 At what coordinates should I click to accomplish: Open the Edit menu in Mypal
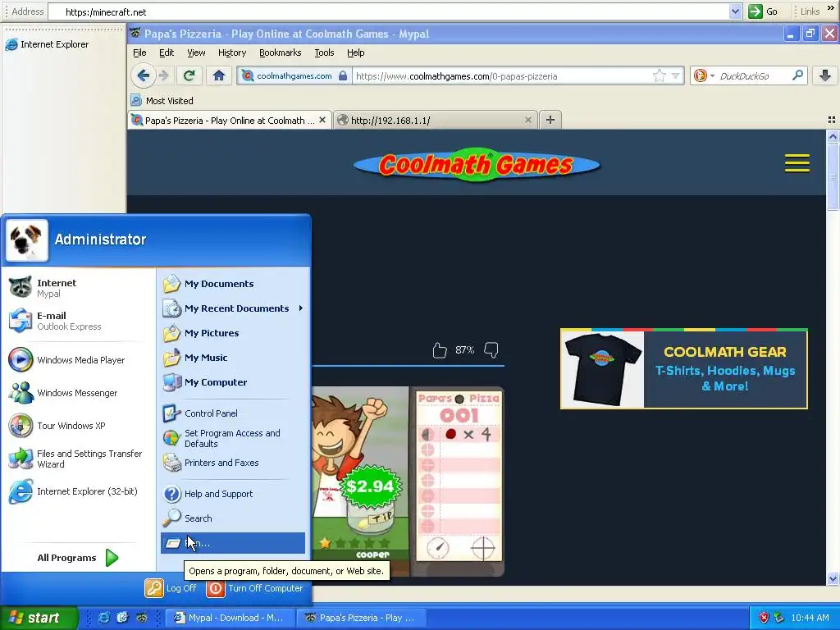(166, 52)
